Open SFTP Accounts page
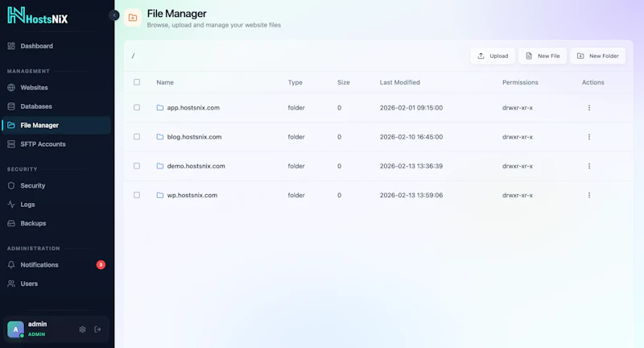 [x=56, y=144]
